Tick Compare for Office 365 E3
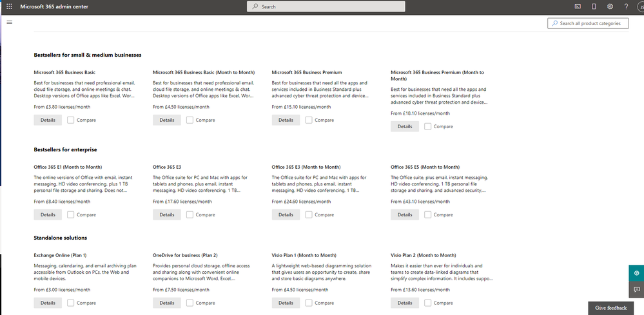The width and height of the screenshot is (644, 315). coord(190,215)
